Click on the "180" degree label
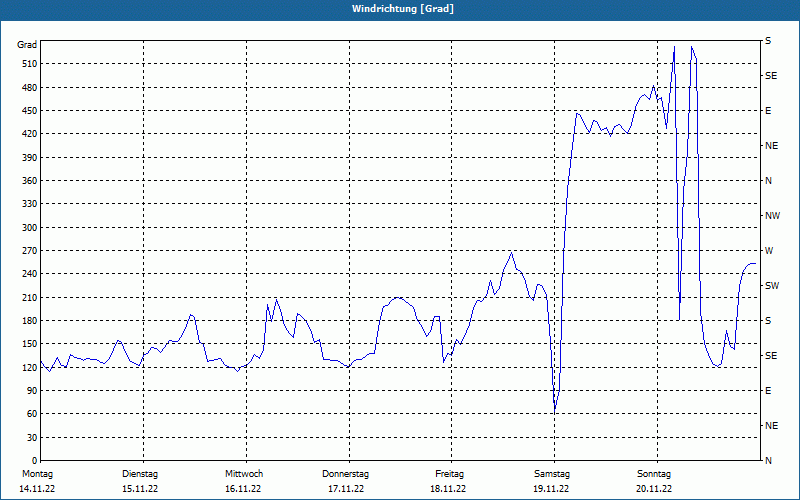Screen dimensions: 800x500 point(29,321)
